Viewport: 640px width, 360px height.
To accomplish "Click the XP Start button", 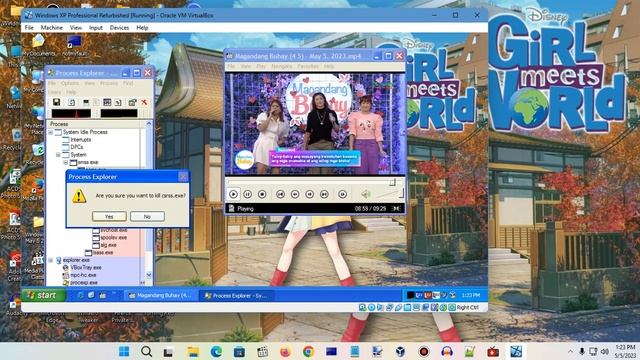I will coord(44,295).
